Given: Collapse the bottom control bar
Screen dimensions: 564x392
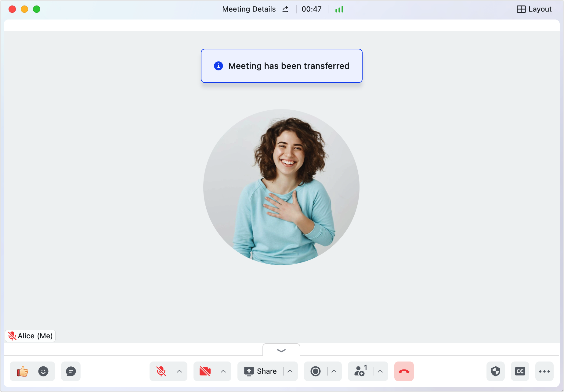Looking at the screenshot, I should tap(281, 351).
